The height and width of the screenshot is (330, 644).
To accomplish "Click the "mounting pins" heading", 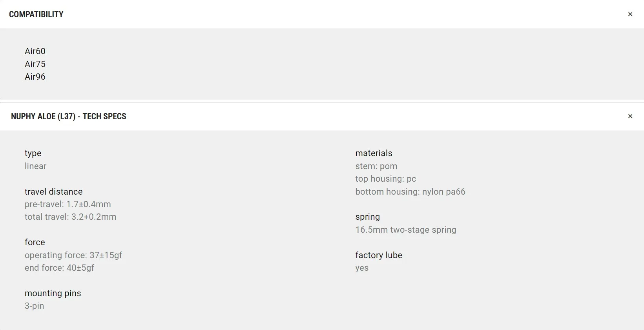I will coord(53,294).
